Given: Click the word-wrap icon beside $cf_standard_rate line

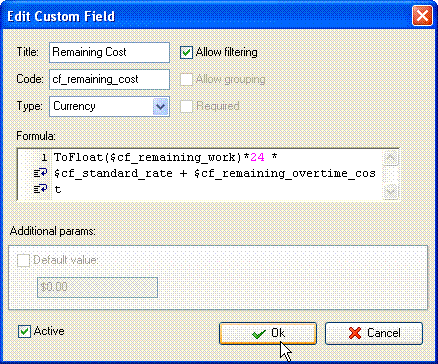Looking at the screenshot, I should [x=40, y=173].
